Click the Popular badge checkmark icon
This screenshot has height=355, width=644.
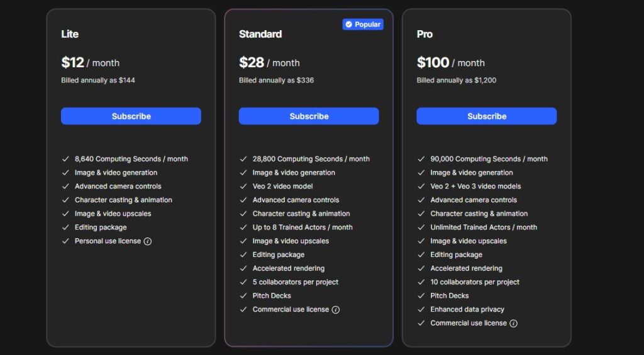click(348, 25)
